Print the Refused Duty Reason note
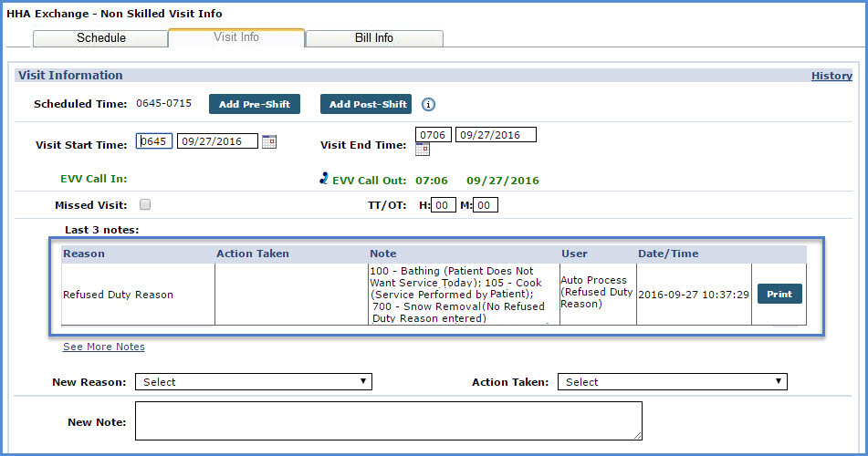The height and width of the screenshot is (456, 868). point(779,295)
